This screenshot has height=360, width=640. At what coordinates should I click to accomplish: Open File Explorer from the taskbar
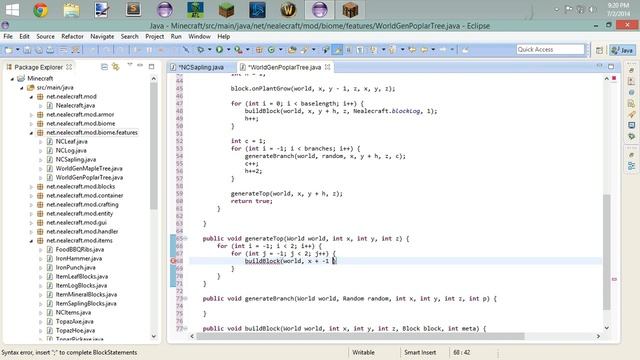click(x=71, y=10)
